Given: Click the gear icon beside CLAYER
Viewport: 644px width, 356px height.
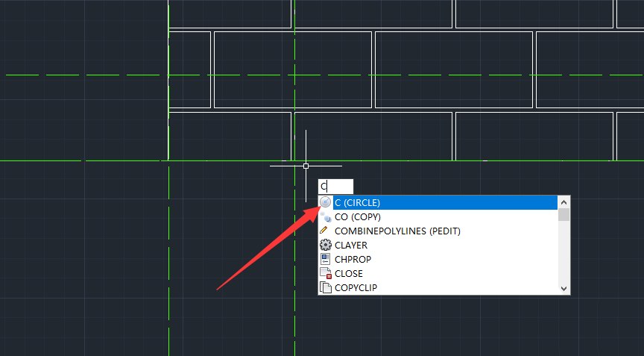Looking at the screenshot, I should (325, 245).
